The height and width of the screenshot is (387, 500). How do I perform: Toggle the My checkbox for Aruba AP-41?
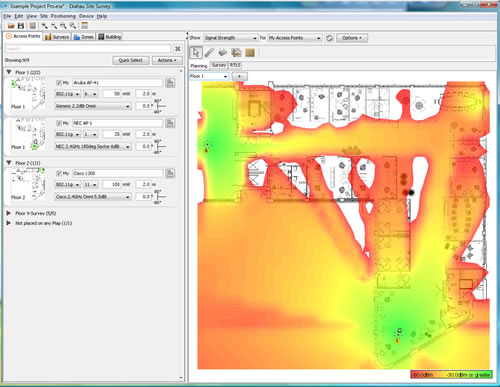click(x=59, y=83)
